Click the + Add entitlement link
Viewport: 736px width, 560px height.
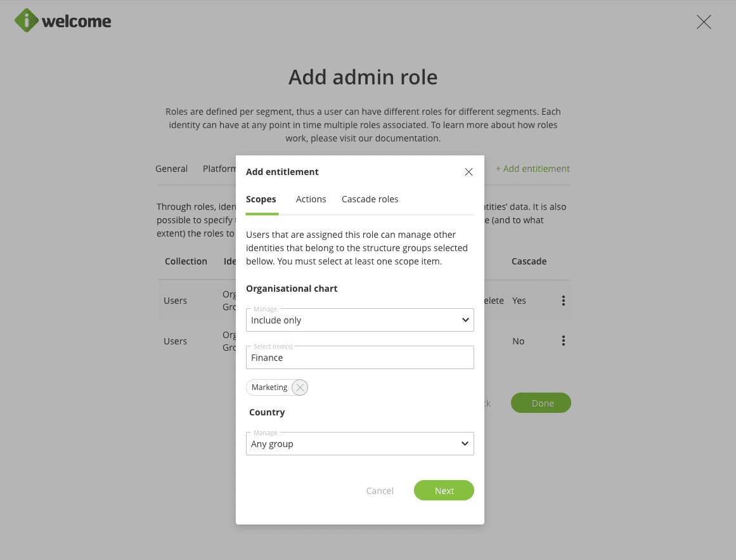point(533,169)
